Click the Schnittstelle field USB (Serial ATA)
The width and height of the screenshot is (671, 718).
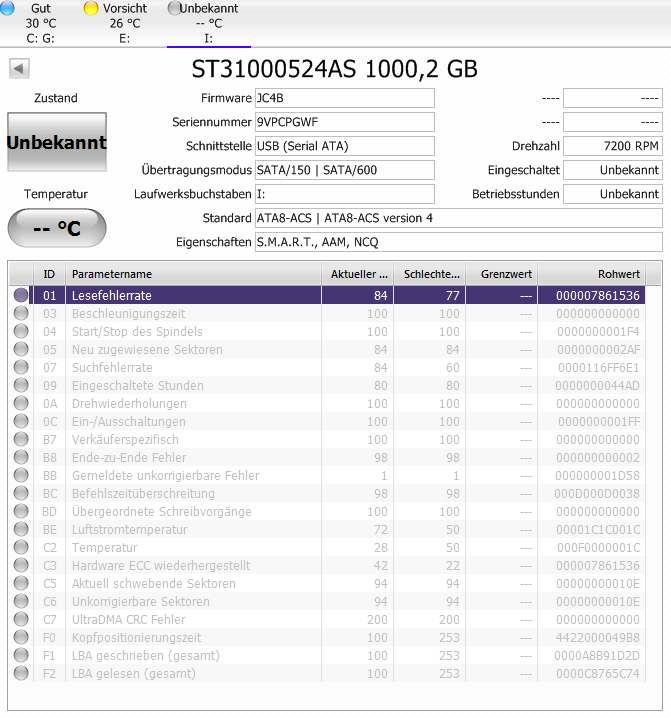coord(344,146)
